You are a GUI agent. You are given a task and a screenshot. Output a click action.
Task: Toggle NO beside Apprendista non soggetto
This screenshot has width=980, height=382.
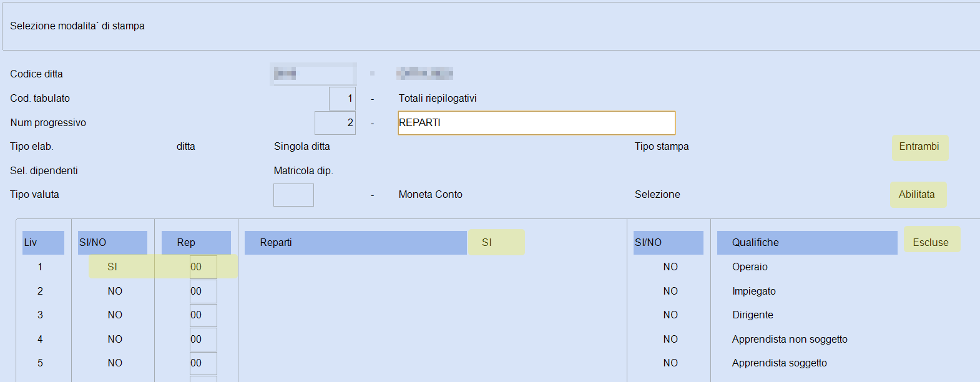click(x=670, y=339)
